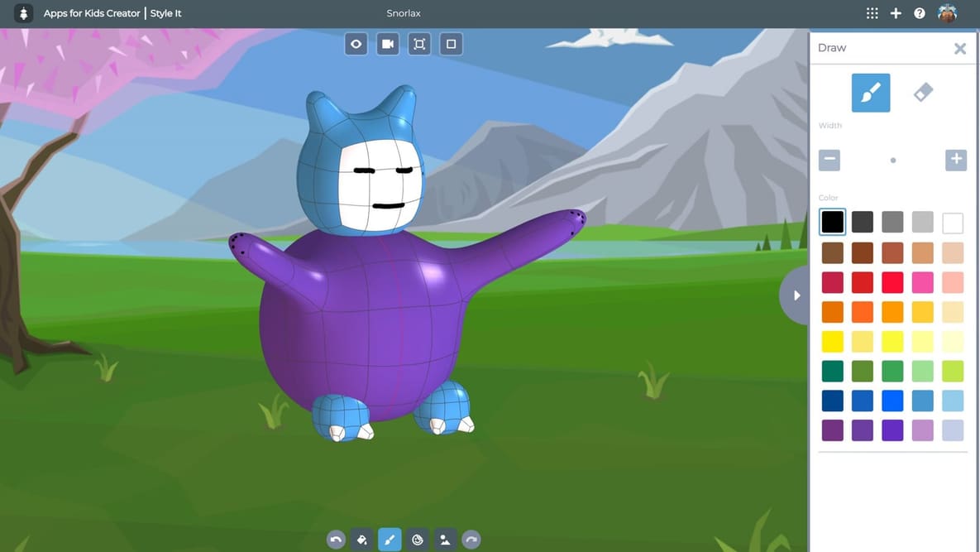Collapse the Draw side panel with the arrow
The width and height of the screenshot is (980, 552).
point(796,295)
